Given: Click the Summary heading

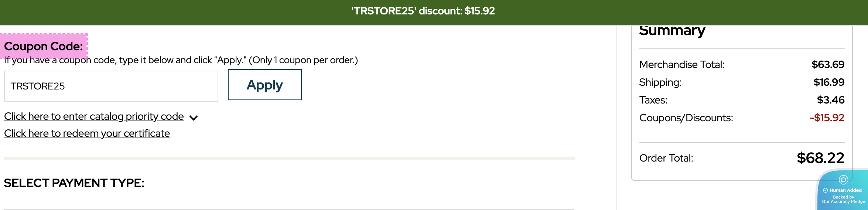Looking at the screenshot, I should click(x=672, y=30).
